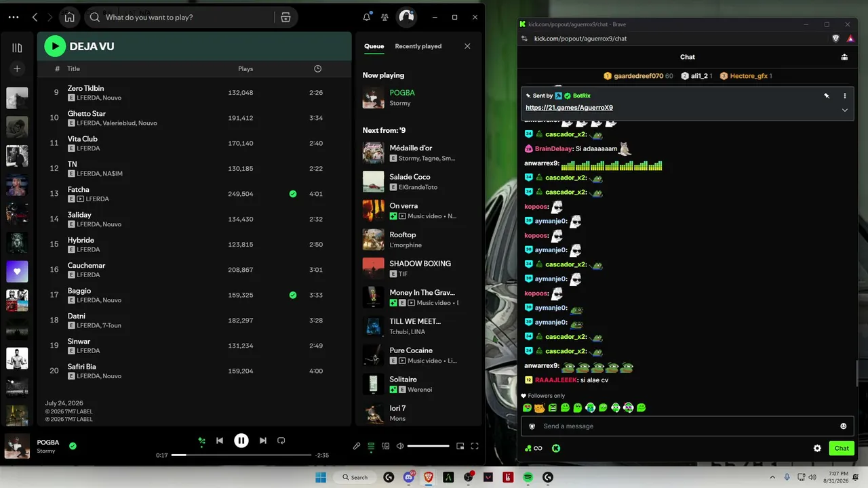
Task: Expand the pinned message chevron
Action: point(845,110)
